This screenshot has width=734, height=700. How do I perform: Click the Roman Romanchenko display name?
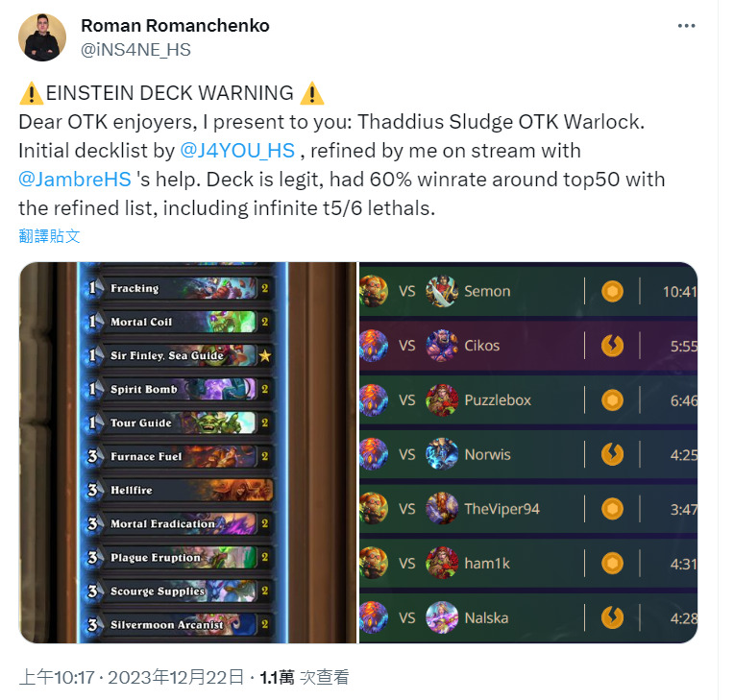pos(175,26)
